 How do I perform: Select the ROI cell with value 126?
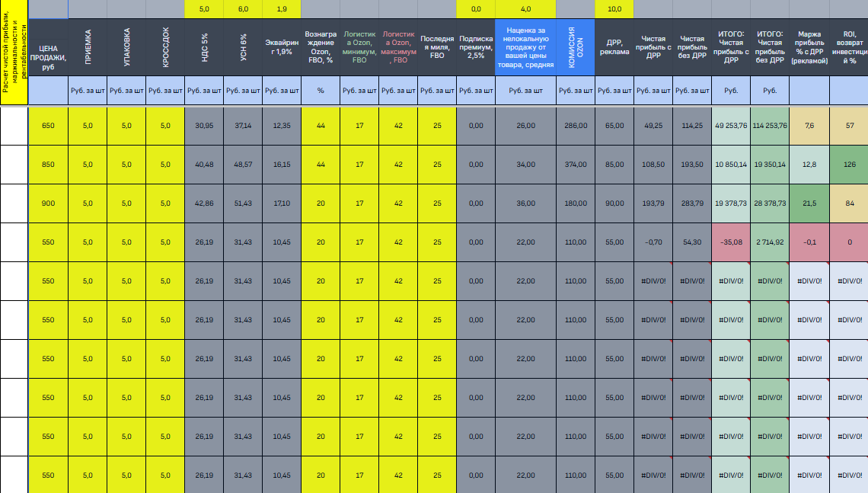[x=848, y=165]
